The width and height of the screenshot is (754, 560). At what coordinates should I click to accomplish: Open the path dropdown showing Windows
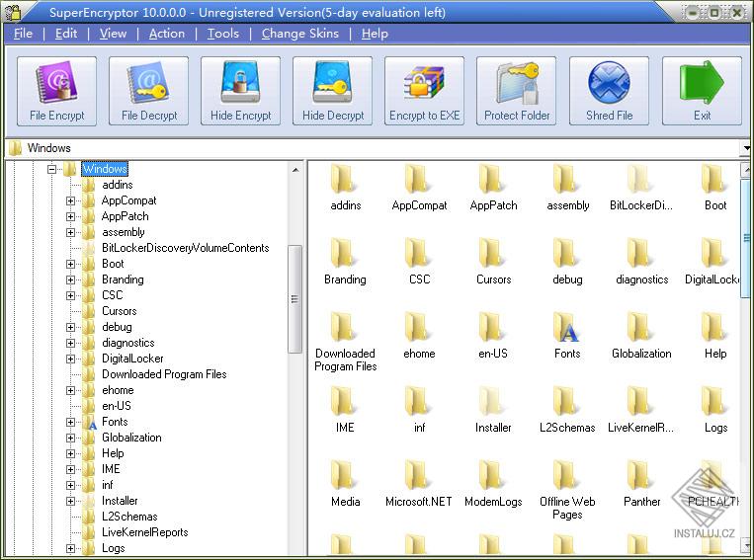click(x=746, y=148)
